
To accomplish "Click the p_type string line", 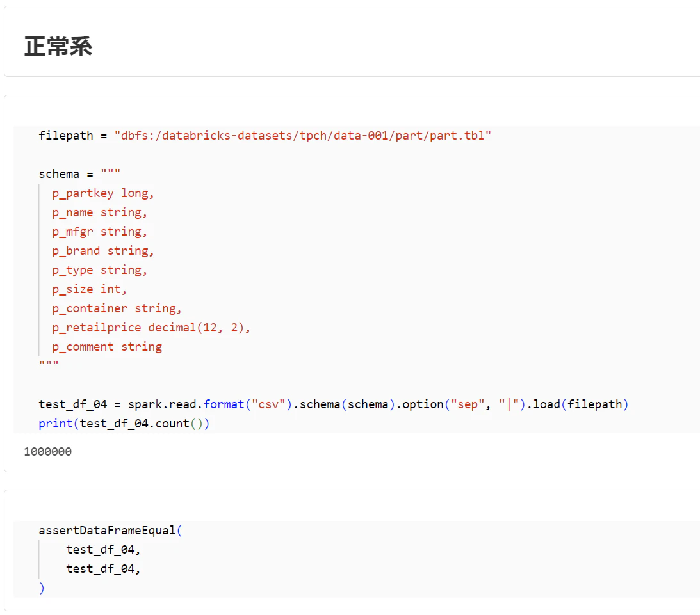I will (x=99, y=270).
